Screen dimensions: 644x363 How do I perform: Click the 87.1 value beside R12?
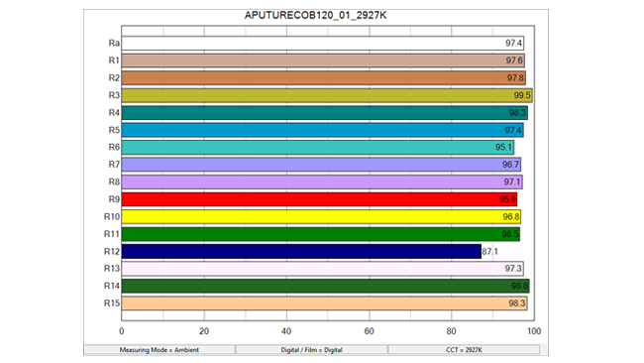[489, 251]
